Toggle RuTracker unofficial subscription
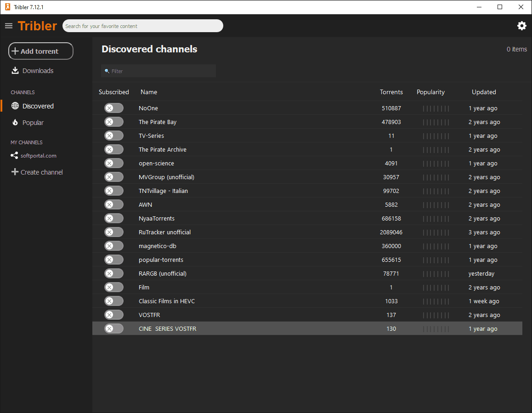The image size is (532, 413). click(x=113, y=232)
